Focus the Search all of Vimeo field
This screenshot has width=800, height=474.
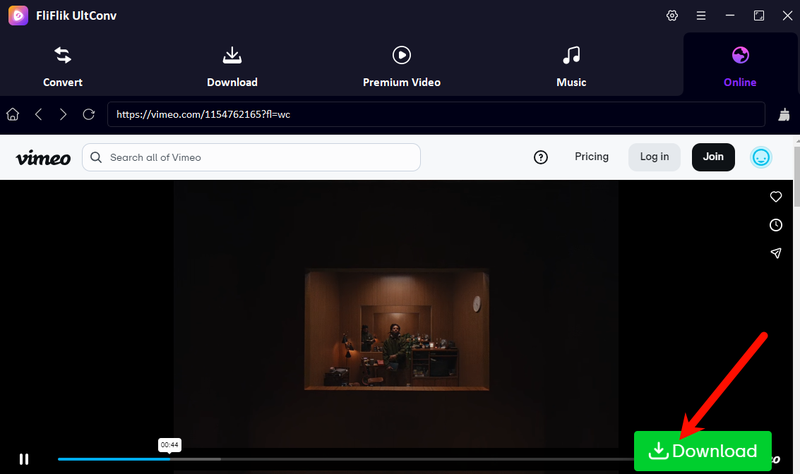pyautogui.click(x=251, y=157)
